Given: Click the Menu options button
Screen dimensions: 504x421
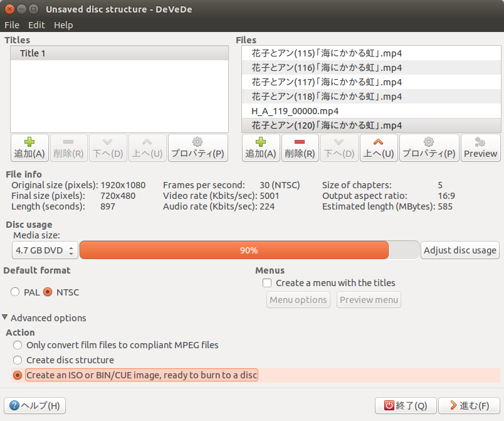Looking at the screenshot, I should tap(298, 300).
